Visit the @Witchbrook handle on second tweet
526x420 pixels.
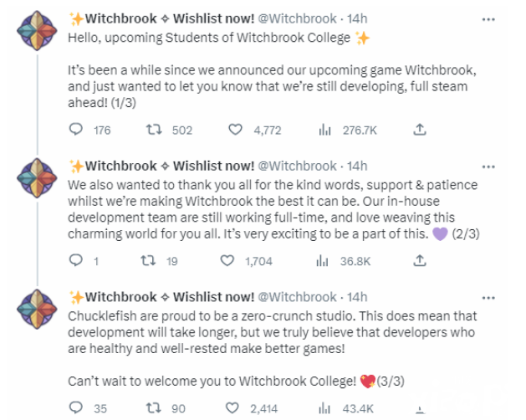(x=297, y=166)
